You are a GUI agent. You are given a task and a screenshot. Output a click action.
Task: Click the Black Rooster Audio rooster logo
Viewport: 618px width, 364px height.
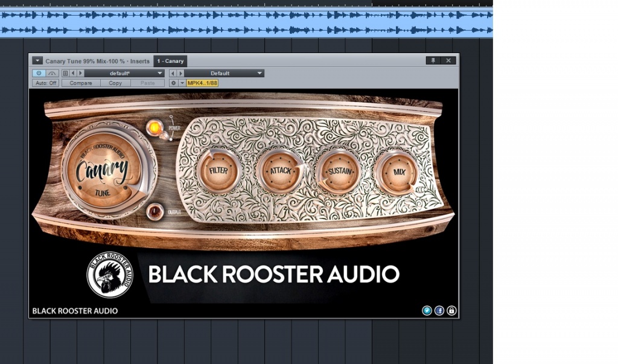coord(110,275)
